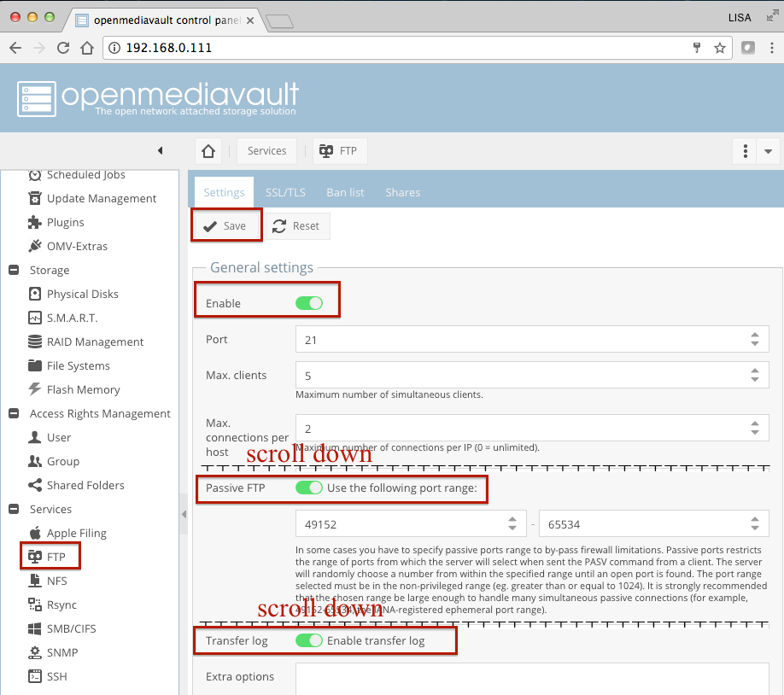Click the Save button

(x=226, y=226)
